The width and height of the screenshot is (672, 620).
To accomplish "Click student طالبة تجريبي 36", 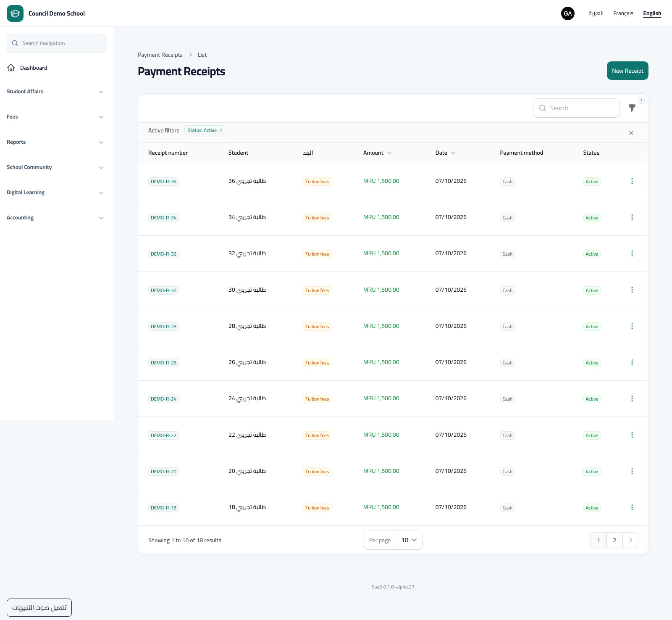I will click(x=247, y=181).
